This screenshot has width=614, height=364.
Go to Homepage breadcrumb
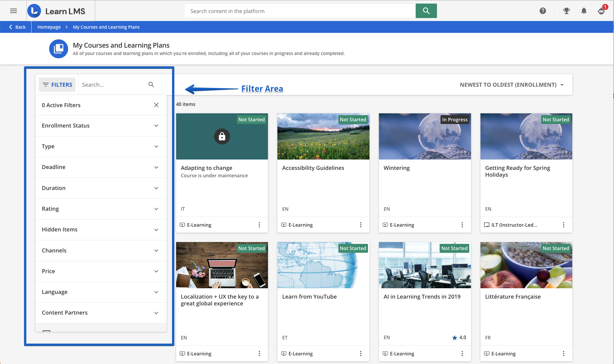[49, 27]
